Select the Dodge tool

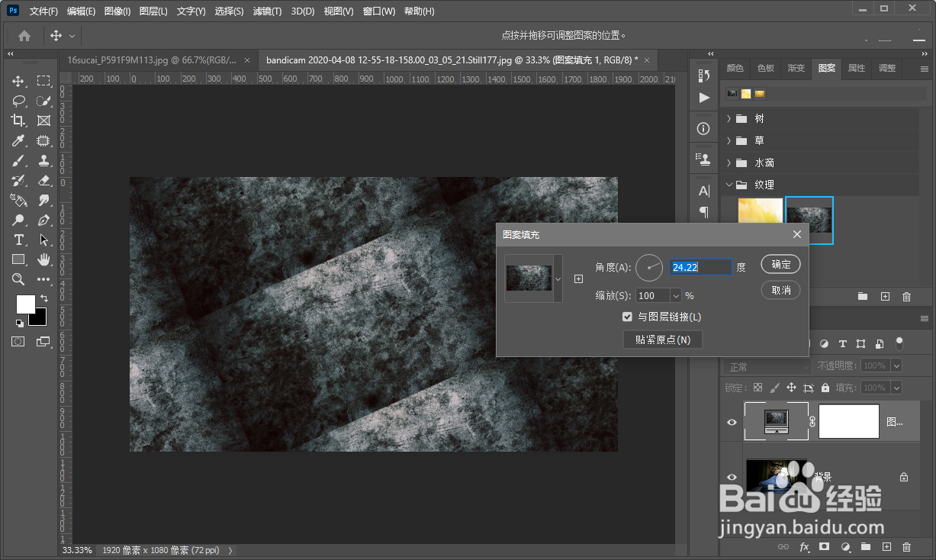click(x=18, y=220)
